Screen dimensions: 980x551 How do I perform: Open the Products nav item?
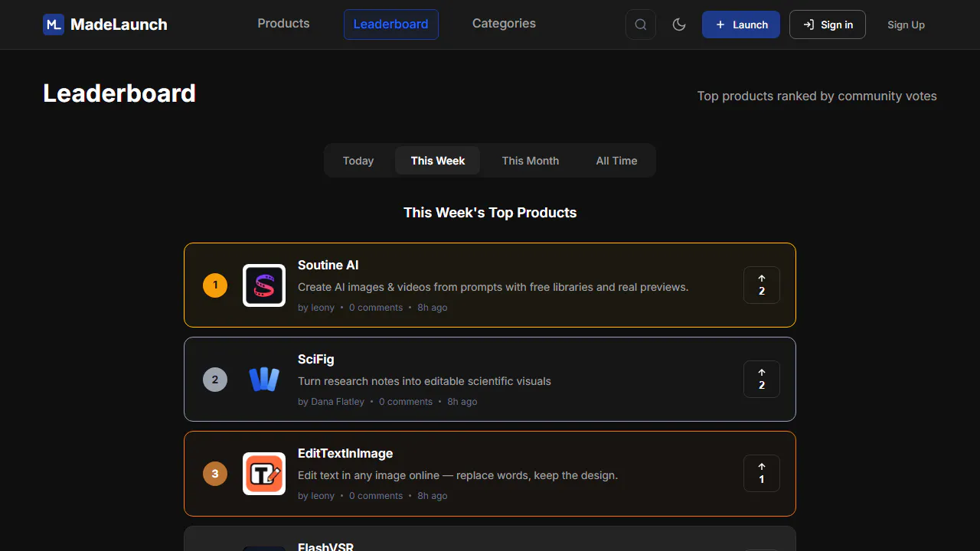click(283, 24)
